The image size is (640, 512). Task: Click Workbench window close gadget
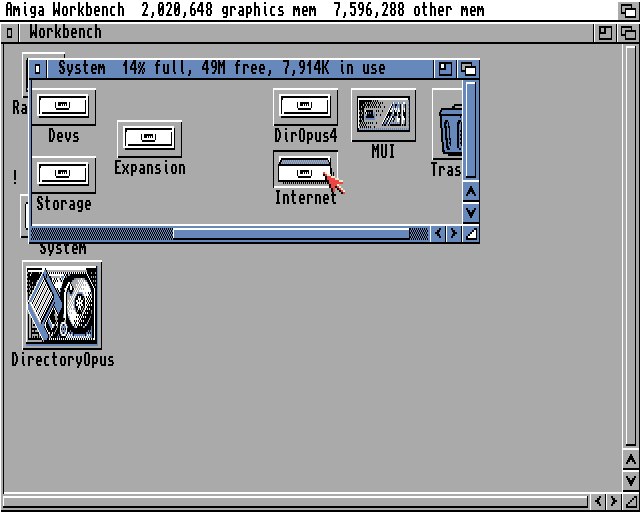point(10,33)
